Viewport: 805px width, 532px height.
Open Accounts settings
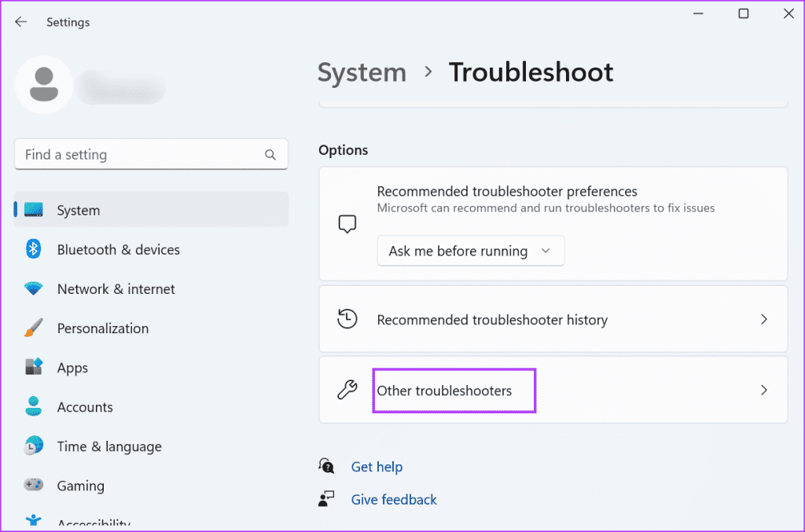[151, 407]
